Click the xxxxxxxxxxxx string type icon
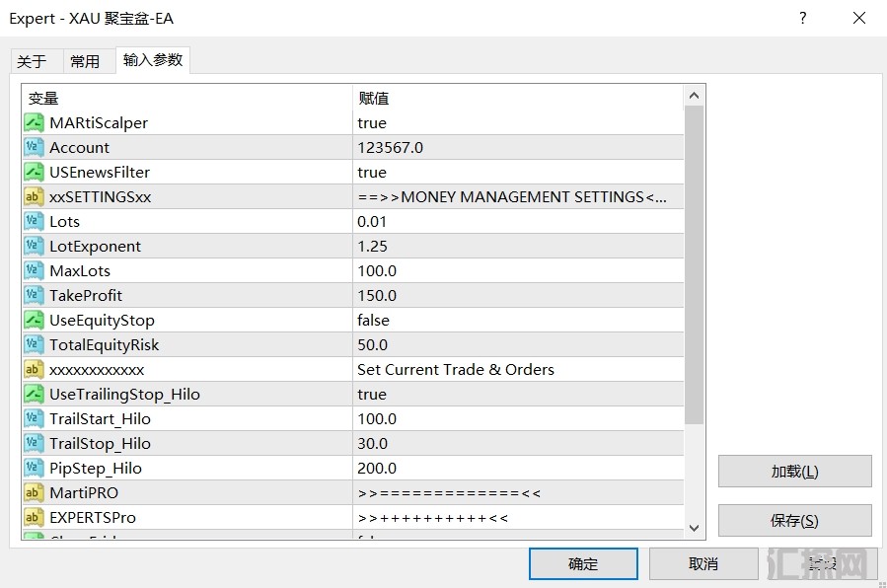The image size is (887, 588). pyautogui.click(x=34, y=369)
